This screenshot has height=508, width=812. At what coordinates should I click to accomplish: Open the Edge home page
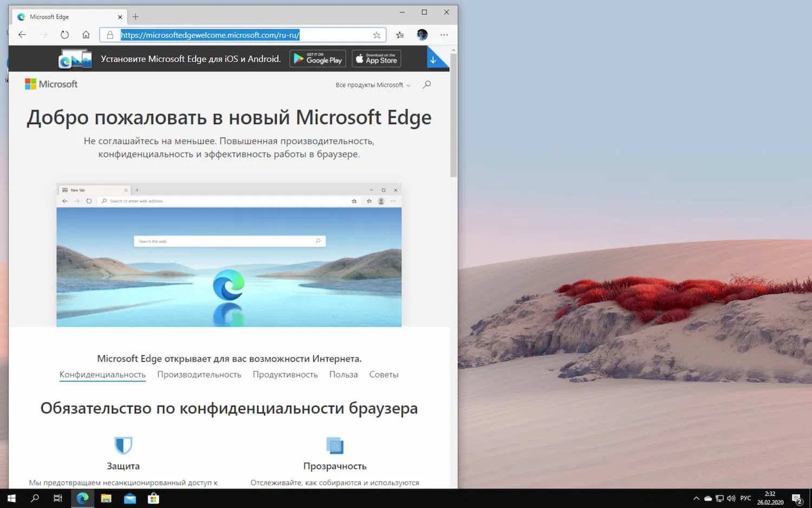[86, 34]
